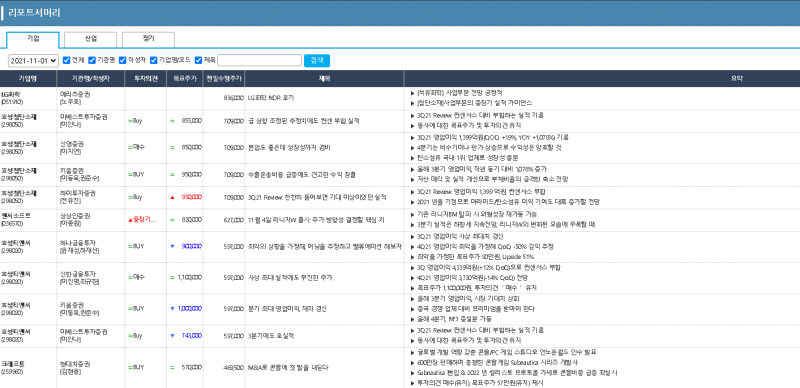Toggle the 제목 checkbox
Image resolution: width=800 pixels, height=388 pixels.
tap(198, 60)
